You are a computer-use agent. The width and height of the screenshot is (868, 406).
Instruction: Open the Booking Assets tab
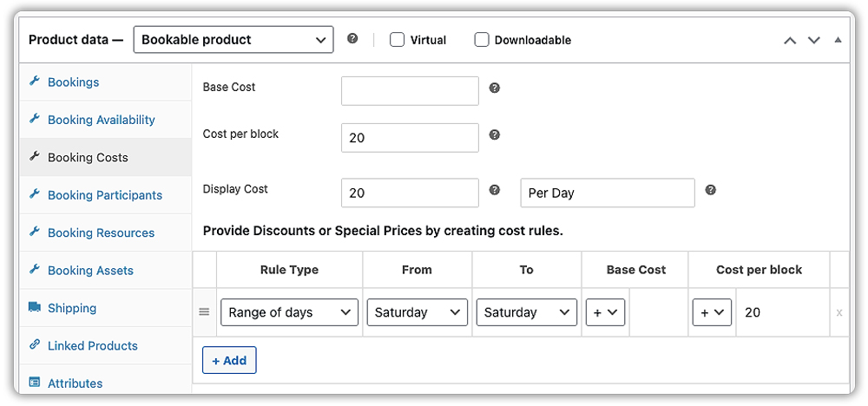point(105,271)
